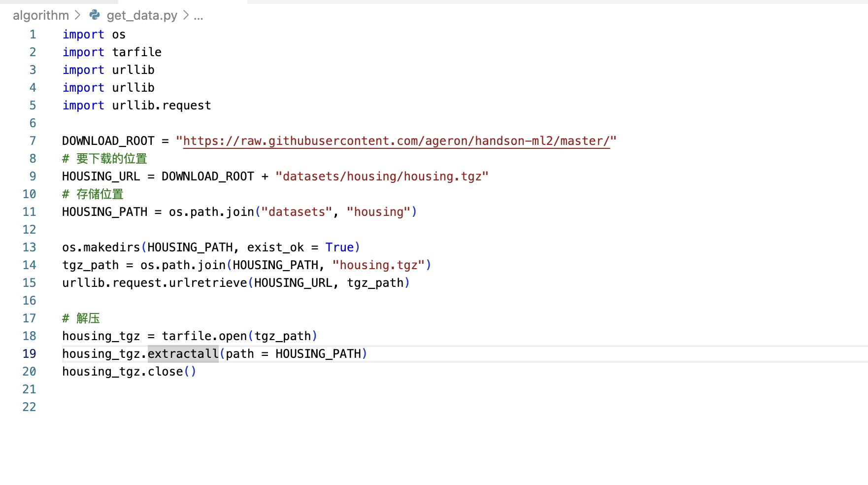Screen dimensions: 868x485
Task: Click line number 22 in gutter
Action: click(29, 407)
